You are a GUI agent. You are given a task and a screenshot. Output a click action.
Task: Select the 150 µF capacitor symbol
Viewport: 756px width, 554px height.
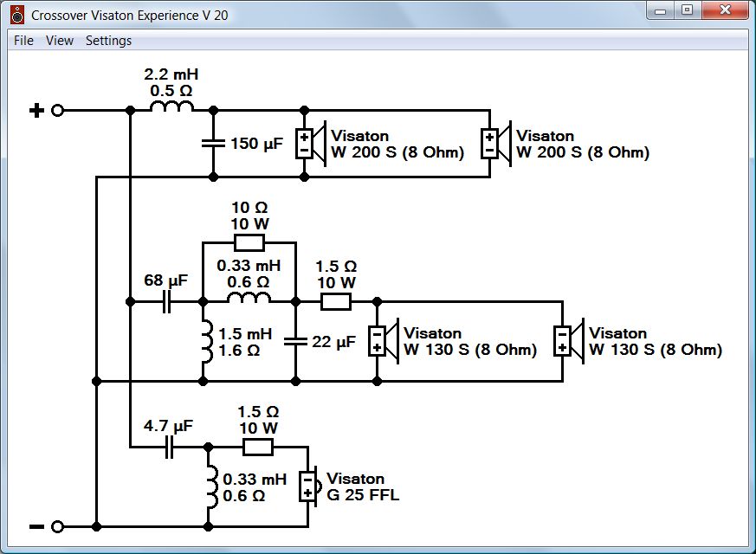coord(213,143)
